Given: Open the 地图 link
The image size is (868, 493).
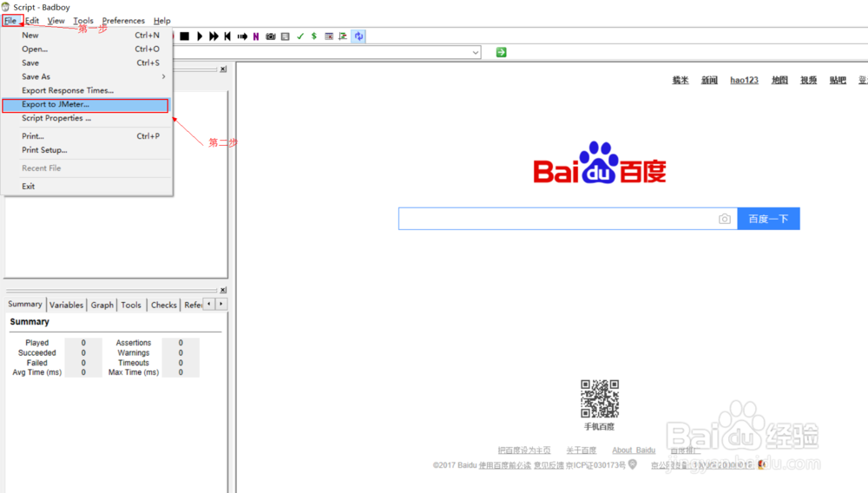Looking at the screenshot, I should 779,80.
